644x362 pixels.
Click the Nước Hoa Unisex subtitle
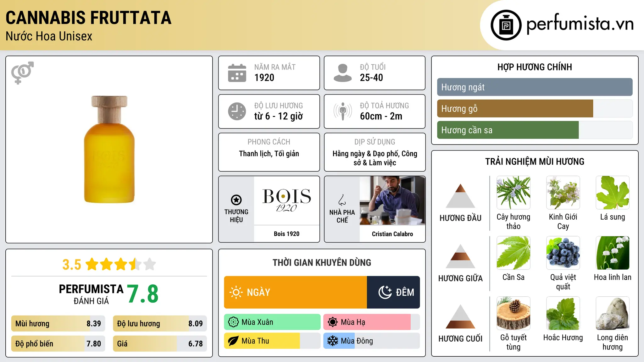tap(49, 36)
